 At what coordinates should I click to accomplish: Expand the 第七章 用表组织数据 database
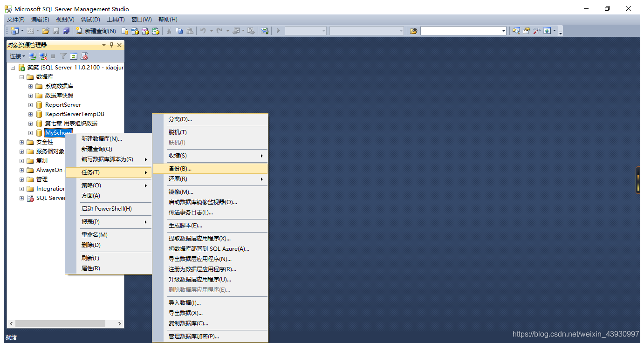tap(30, 123)
